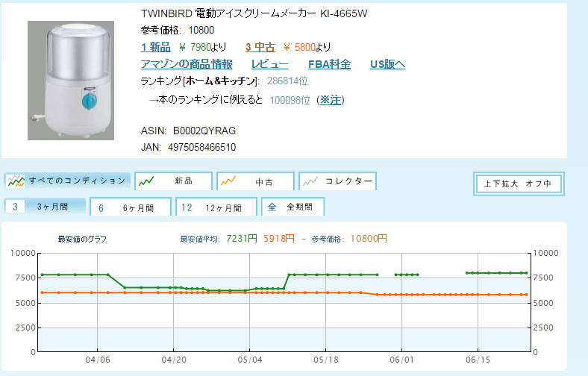588x376 pixels.
Task: Select the 新品 condition tab
Action: coord(173,181)
